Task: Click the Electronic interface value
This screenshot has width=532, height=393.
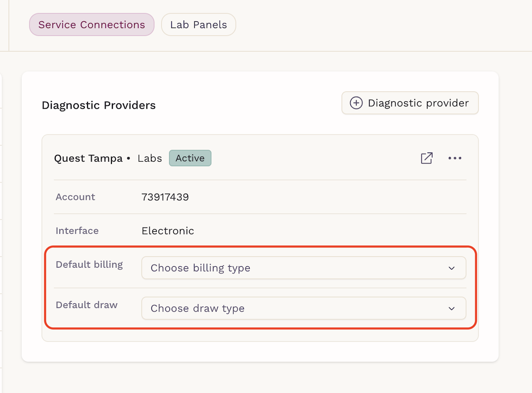Action: point(168,231)
